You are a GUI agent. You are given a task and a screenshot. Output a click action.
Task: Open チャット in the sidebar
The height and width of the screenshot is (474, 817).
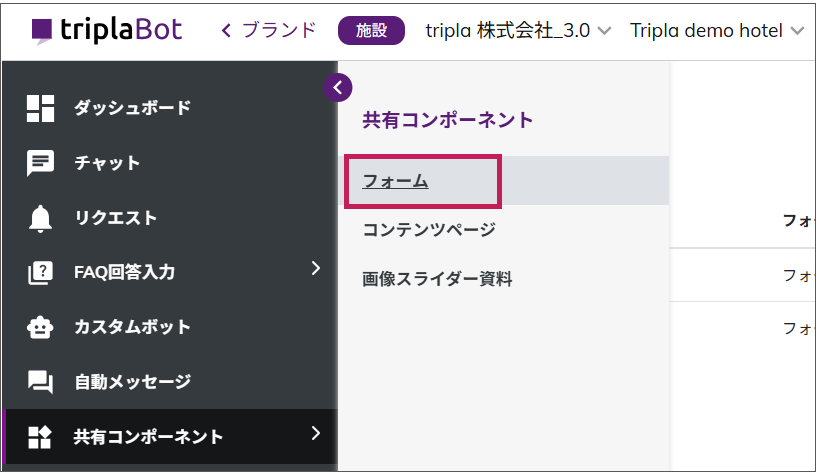[x=107, y=163]
